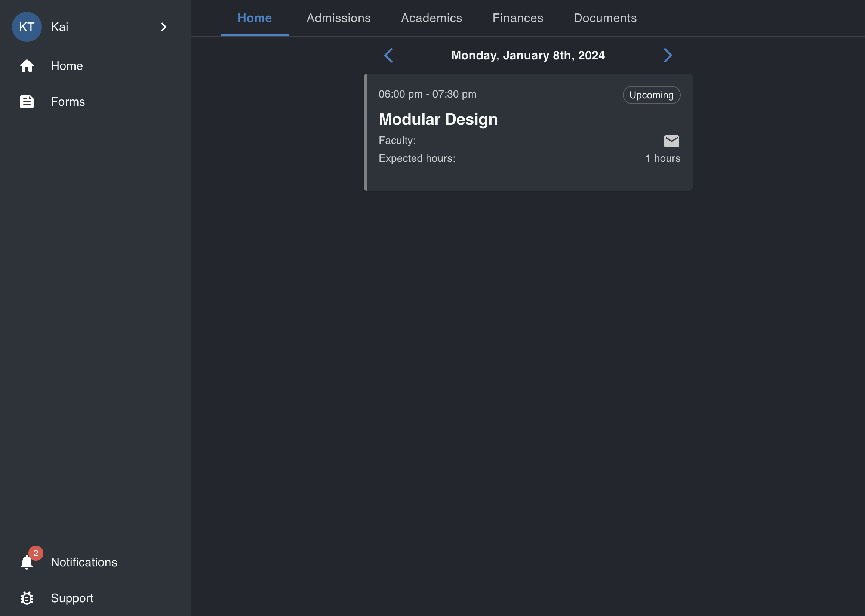Screen dimensions: 865x616
Task: Click the Forms label in the sidebar
Action: point(68,102)
